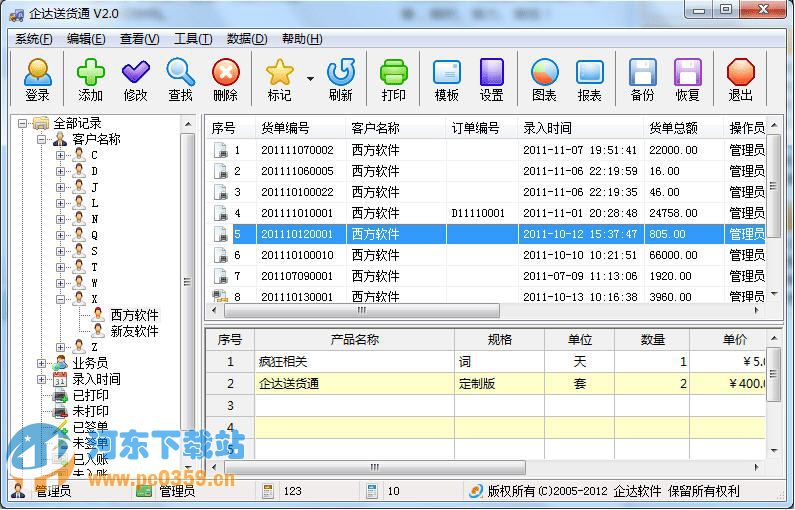The width and height of the screenshot is (795, 510).
Task: Select order row 201107090001
Action: coord(486,276)
